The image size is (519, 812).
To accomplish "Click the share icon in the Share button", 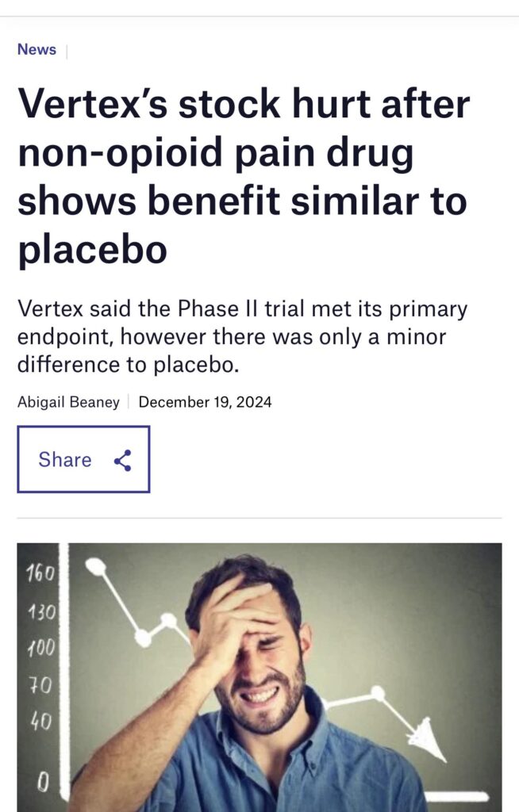I will (122, 461).
